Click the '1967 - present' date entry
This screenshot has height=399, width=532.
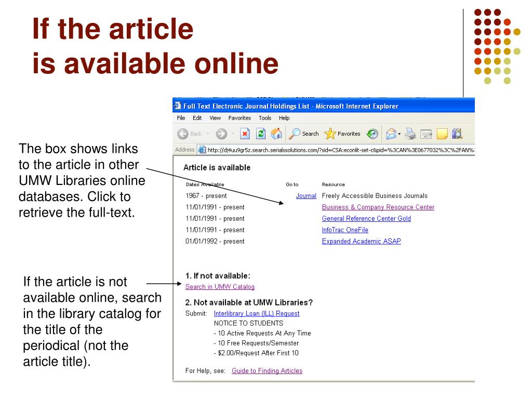[x=206, y=196]
